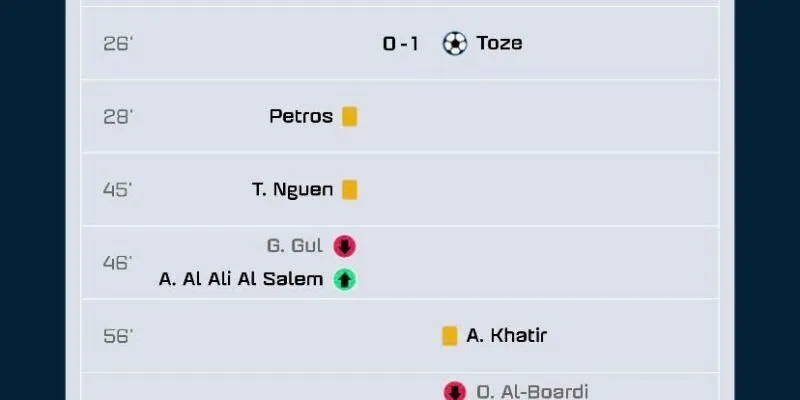
Task: Select player T. Nguen
Action: click(292, 189)
